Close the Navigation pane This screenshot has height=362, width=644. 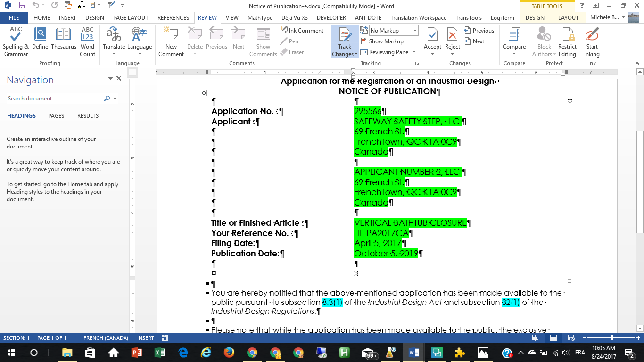click(119, 79)
